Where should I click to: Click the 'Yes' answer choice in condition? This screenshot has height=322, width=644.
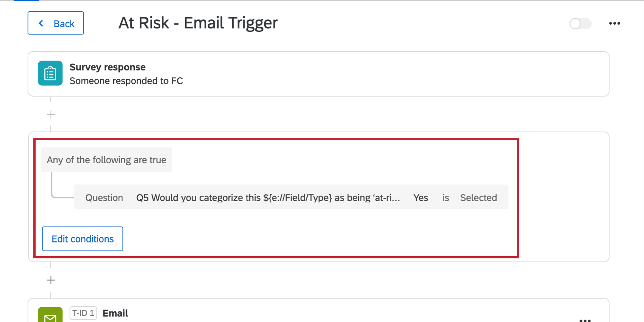click(420, 198)
